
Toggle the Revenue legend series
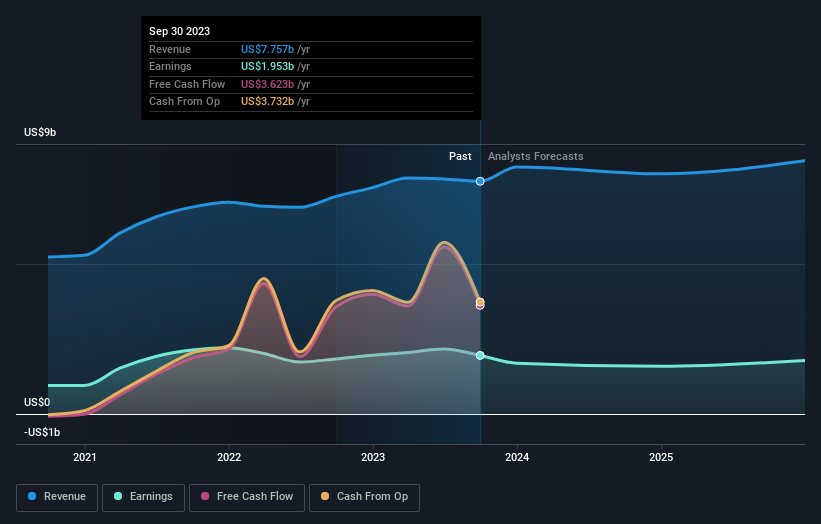pyautogui.click(x=57, y=497)
